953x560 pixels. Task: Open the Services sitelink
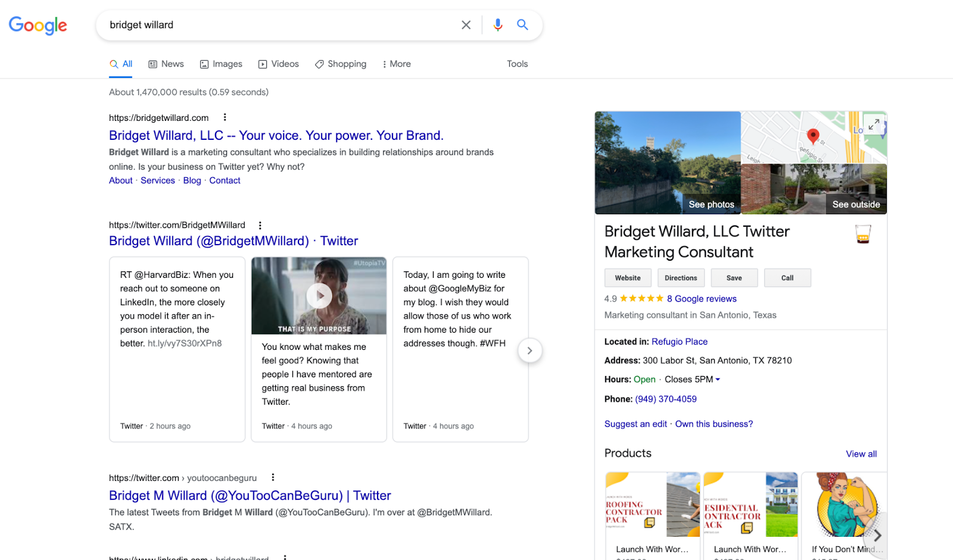pos(158,180)
